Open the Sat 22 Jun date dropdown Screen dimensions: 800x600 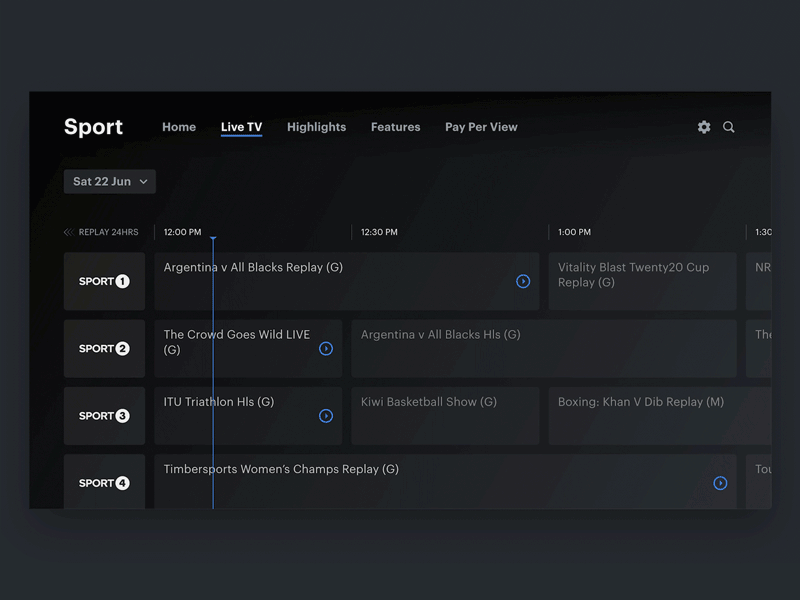(x=110, y=181)
